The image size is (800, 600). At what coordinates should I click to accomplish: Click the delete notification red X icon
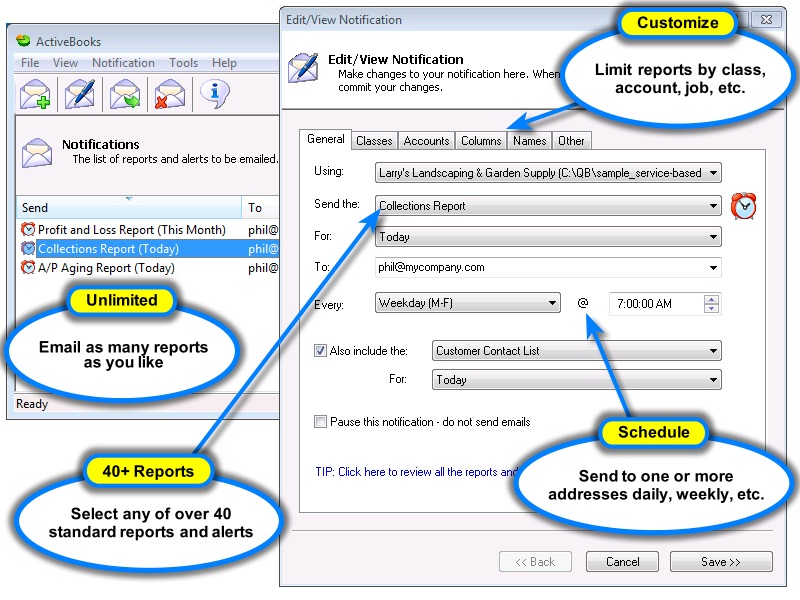[169, 94]
